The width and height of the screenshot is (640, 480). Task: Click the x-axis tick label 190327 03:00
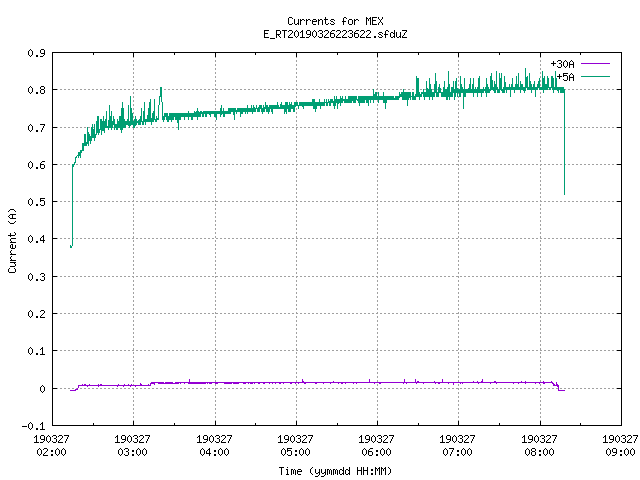coord(133,445)
